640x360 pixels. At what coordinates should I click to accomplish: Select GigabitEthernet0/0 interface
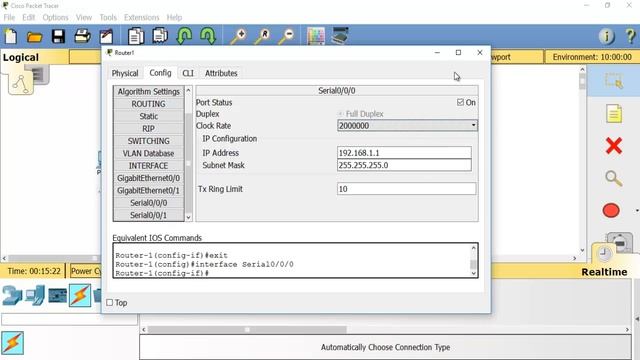pos(149,178)
